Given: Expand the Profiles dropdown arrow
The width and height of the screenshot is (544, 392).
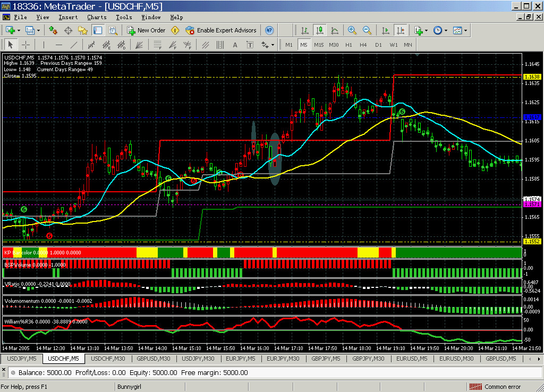Looking at the screenshot, I should pyautogui.click(x=38, y=30).
